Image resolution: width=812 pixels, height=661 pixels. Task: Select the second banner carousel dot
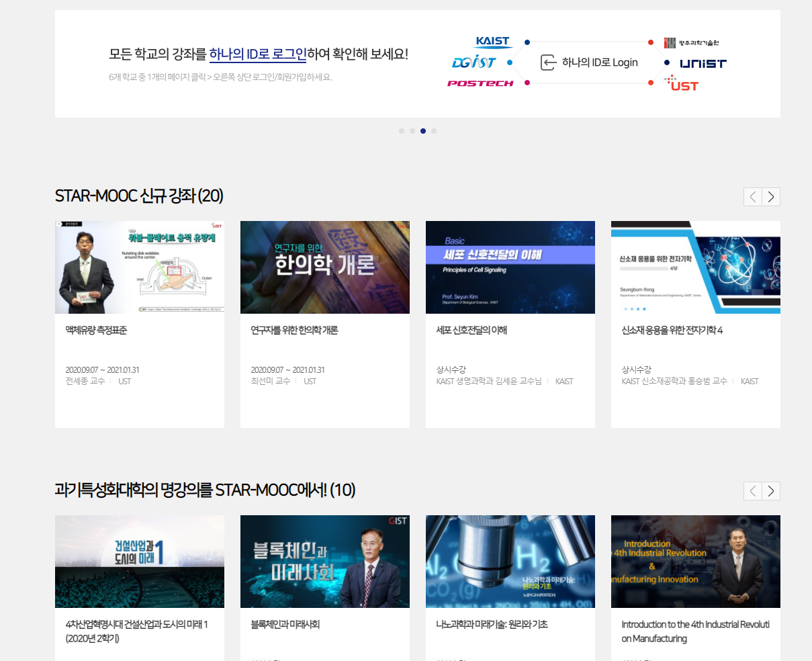click(412, 131)
